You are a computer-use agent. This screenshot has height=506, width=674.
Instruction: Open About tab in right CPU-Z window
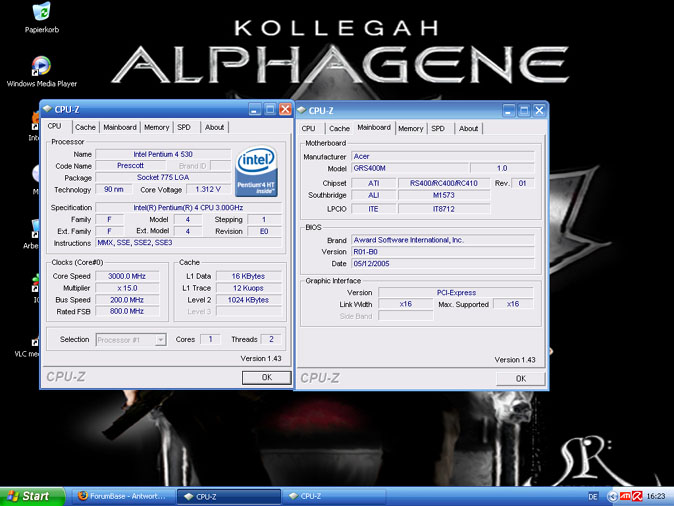pyautogui.click(x=468, y=129)
